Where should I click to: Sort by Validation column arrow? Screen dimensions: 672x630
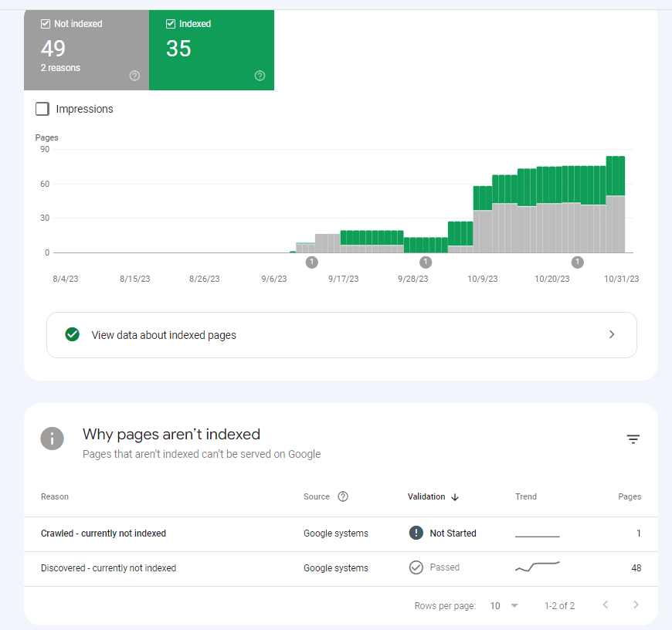455,496
